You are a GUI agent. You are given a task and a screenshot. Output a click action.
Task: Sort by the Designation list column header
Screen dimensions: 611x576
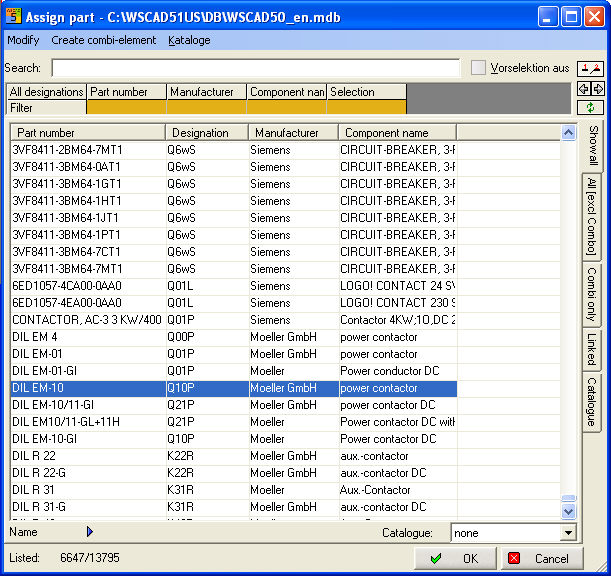pyautogui.click(x=207, y=133)
